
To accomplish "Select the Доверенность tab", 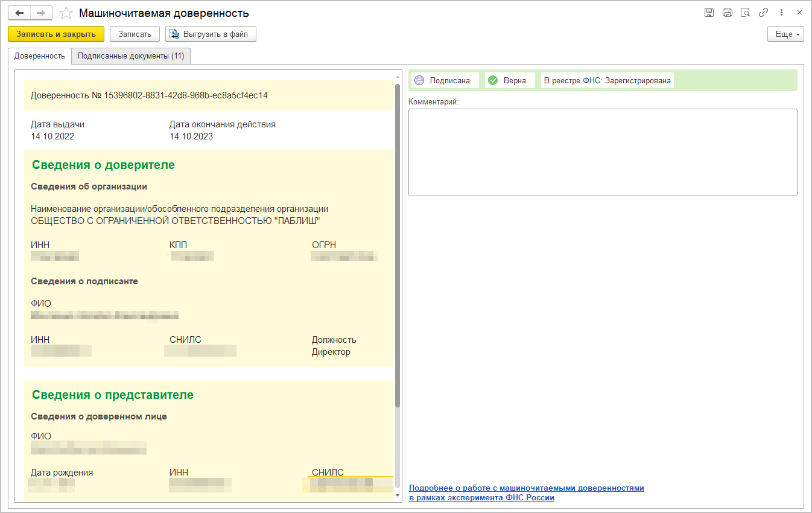I will (x=40, y=56).
